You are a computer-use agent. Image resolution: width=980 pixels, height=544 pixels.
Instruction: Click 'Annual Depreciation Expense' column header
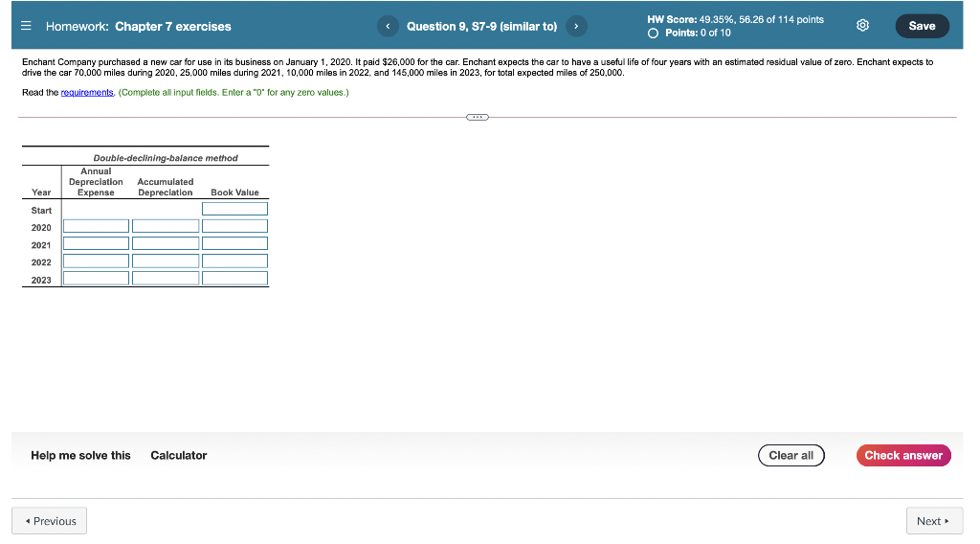click(x=97, y=182)
